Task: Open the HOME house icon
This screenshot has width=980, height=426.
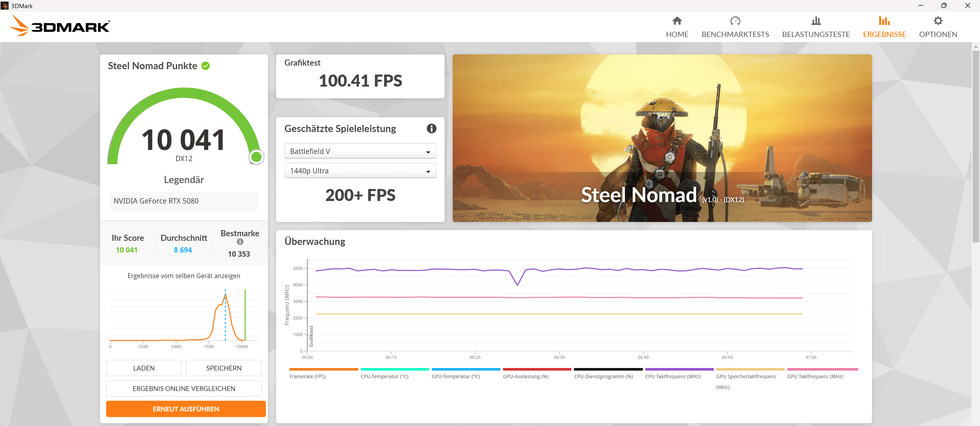Action: (x=677, y=20)
